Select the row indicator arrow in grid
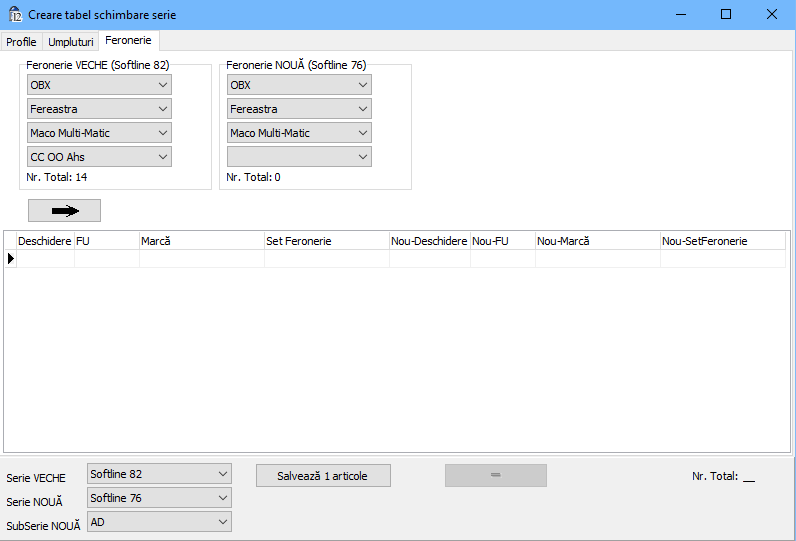The width and height of the screenshot is (796, 541). [11, 259]
